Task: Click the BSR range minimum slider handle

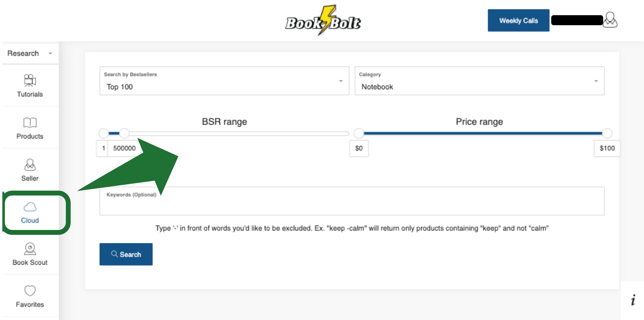Action: (x=104, y=133)
